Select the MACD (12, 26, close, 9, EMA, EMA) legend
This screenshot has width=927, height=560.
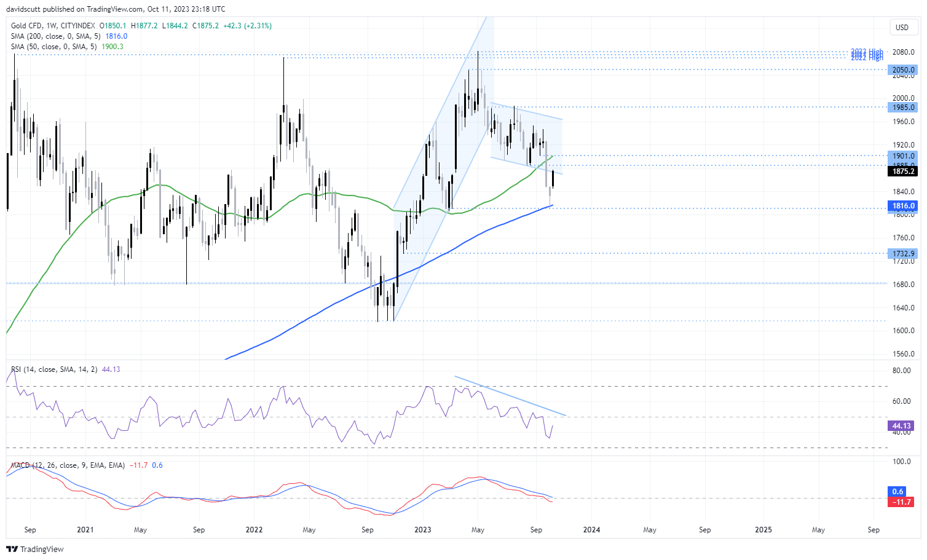(x=68, y=465)
